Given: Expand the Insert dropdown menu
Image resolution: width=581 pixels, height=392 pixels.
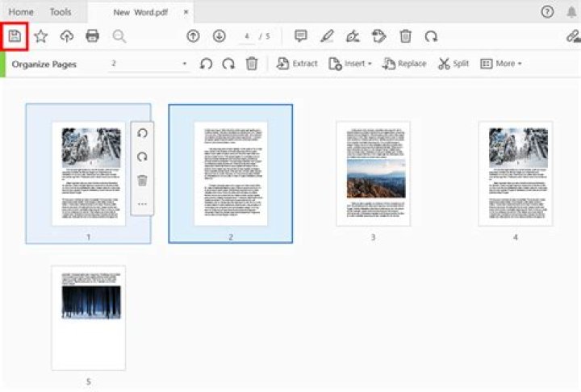Looking at the screenshot, I should coord(349,64).
